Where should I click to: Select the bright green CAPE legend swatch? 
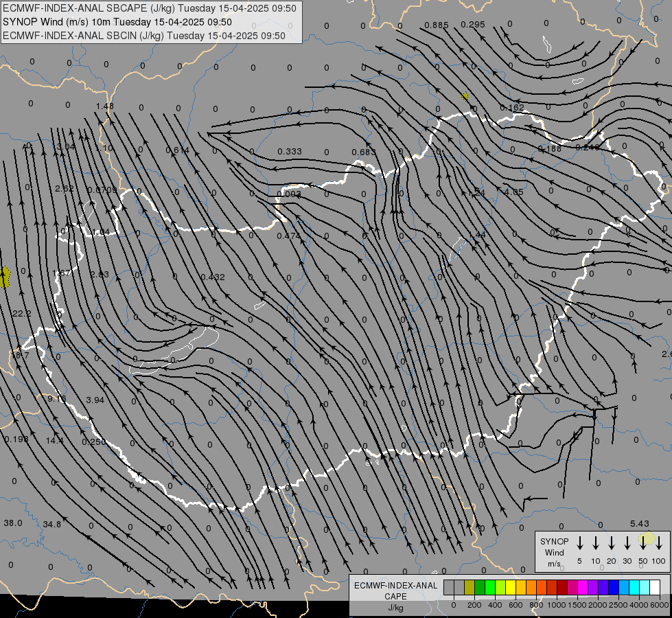point(490,588)
